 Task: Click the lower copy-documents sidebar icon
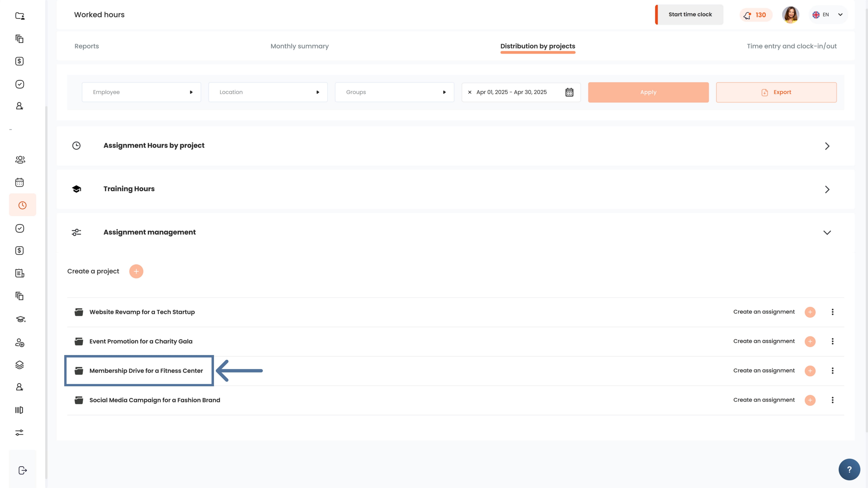20,296
